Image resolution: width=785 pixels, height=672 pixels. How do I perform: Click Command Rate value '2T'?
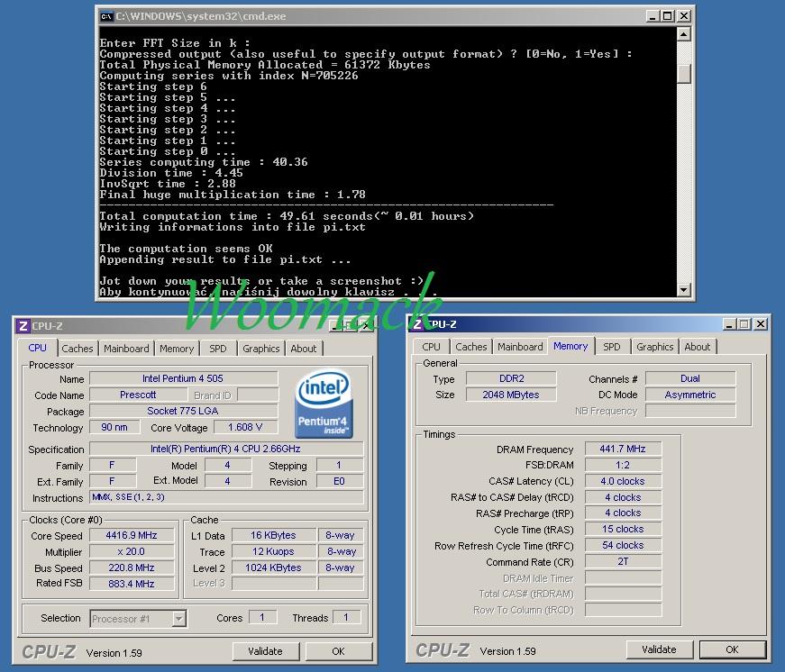(x=623, y=561)
